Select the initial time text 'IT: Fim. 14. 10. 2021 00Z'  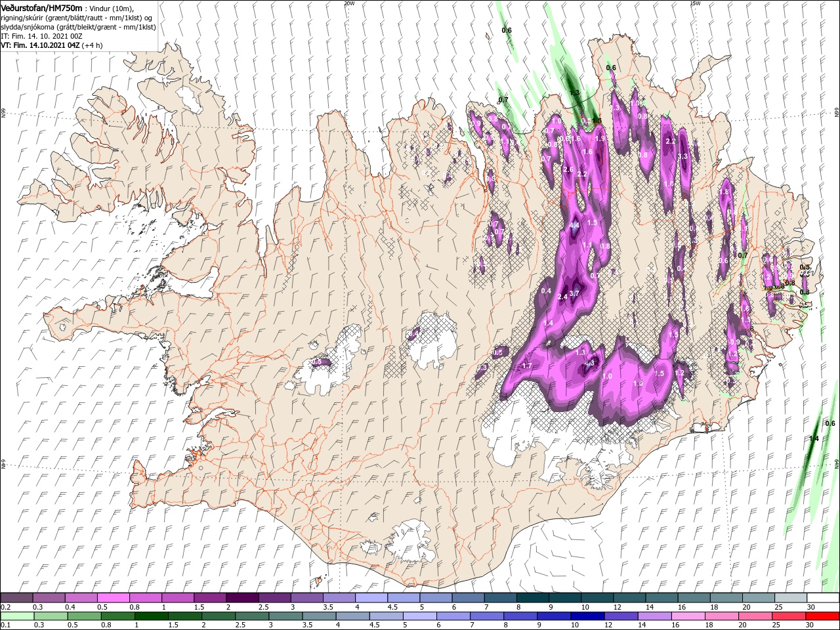click(x=41, y=36)
